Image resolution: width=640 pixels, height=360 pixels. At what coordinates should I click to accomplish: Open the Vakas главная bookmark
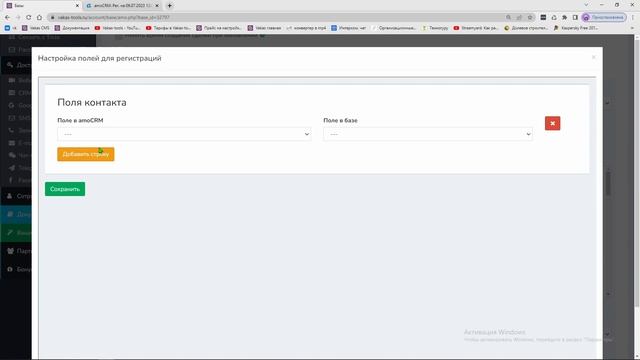(264, 28)
